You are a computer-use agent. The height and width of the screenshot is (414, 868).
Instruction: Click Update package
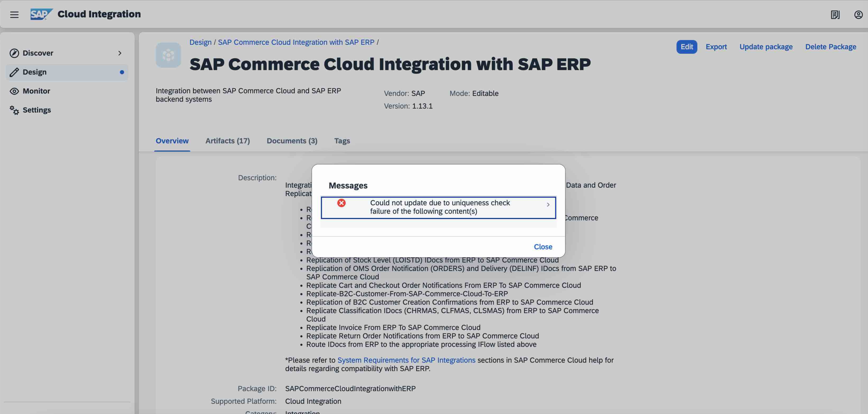pos(766,47)
